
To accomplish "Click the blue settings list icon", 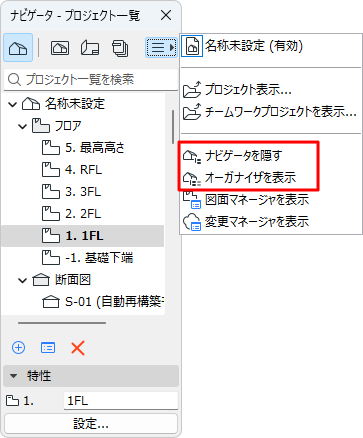I will [x=48, y=348].
